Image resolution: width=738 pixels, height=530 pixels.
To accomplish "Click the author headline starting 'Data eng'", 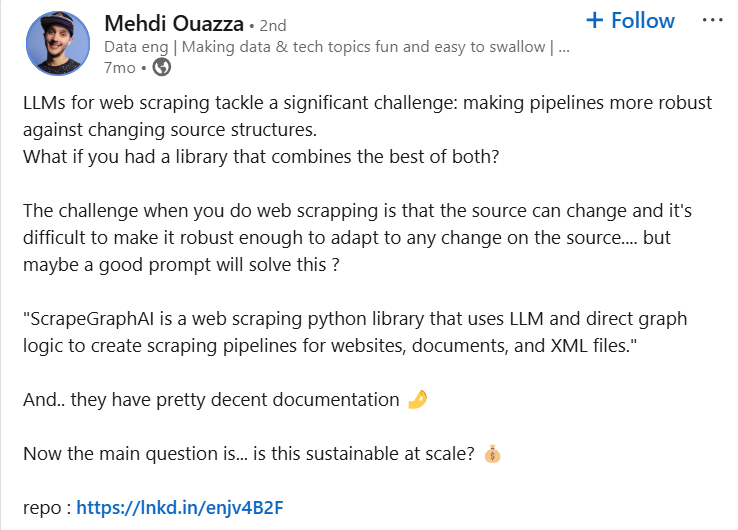I will point(337,46).
